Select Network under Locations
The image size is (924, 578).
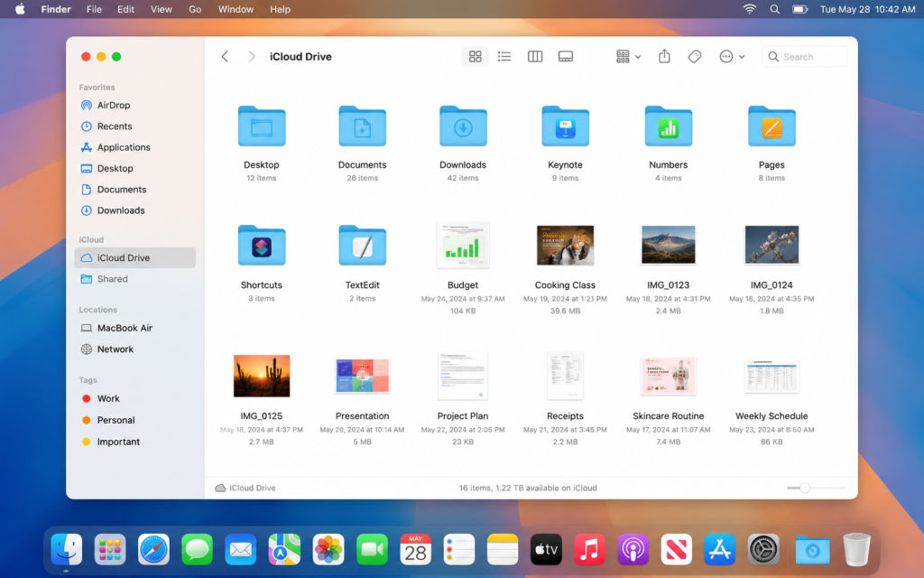click(x=135, y=350)
